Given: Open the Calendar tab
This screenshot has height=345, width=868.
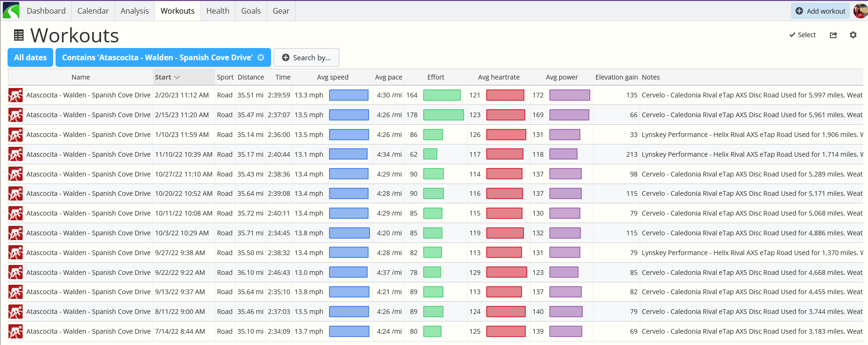Looking at the screenshot, I should [x=93, y=11].
